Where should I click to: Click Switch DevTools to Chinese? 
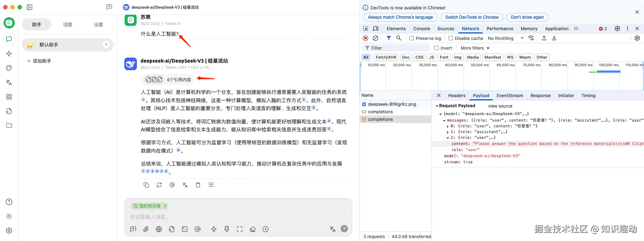pyautogui.click(x=472, y=17)
